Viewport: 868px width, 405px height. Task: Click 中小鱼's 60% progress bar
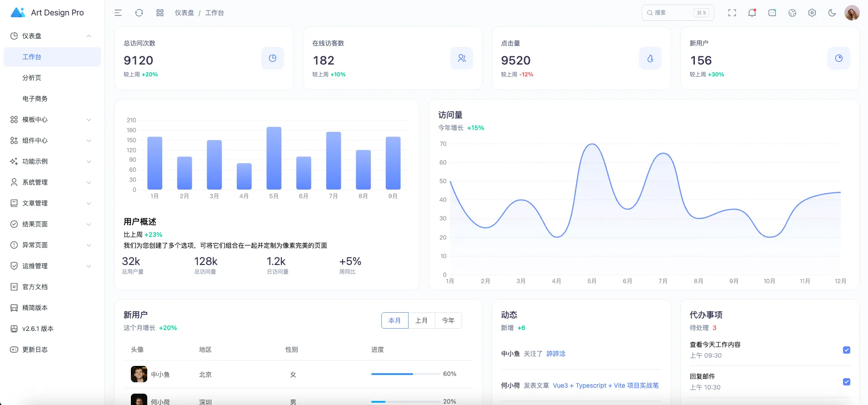click(405, 374)
